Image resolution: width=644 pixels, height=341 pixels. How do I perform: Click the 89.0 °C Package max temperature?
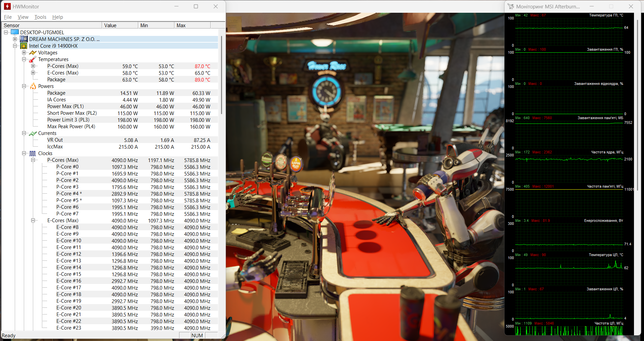pos(202,80)
